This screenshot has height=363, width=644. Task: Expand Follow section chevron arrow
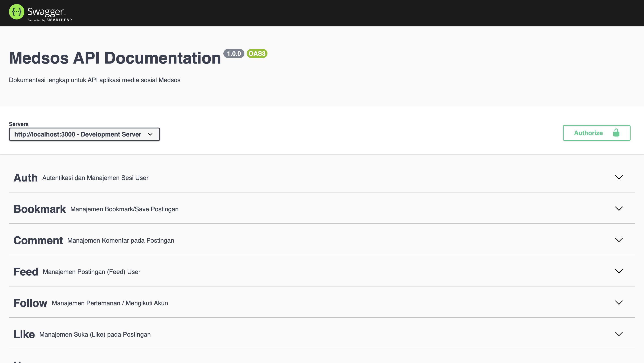[x=619, y=303]
